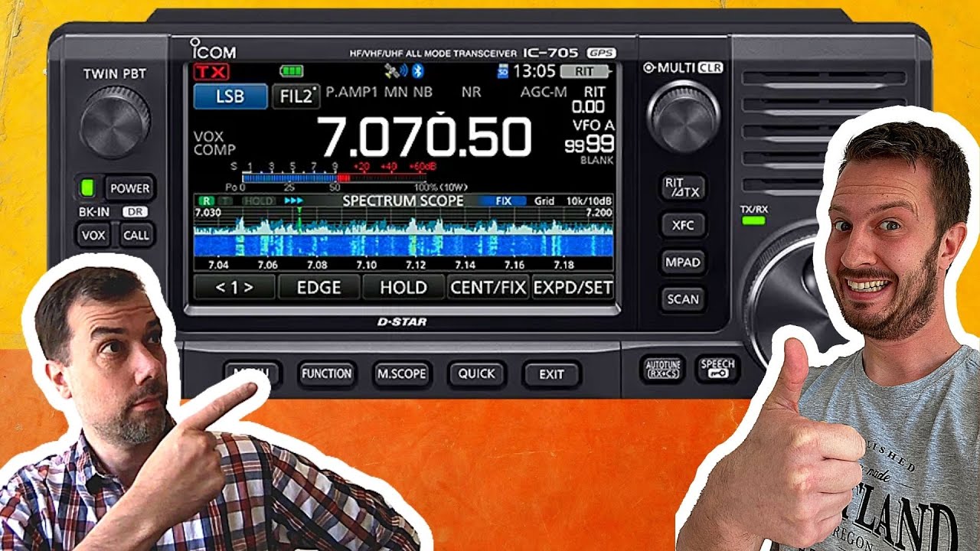Image resolution: width=980 pixels, height=551 pixels.
Task: Tap the 7.200 upper edge frequency
Action: point(599,213)
